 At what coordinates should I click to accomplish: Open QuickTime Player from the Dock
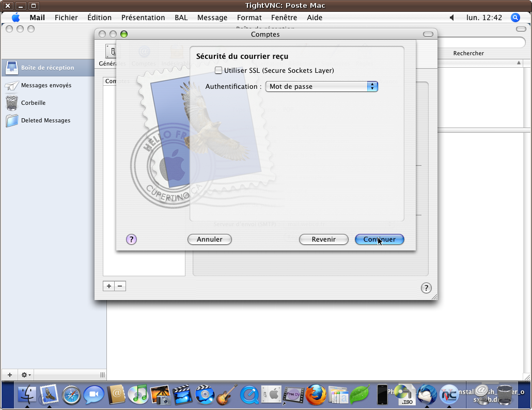point(249,395)
